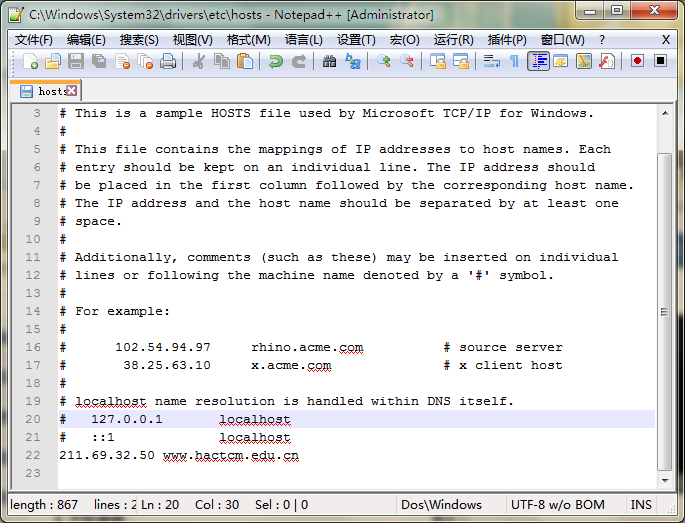Click the UTF-8 w/o BOM encoding field
685x523 pixels.
click(557, 505)
